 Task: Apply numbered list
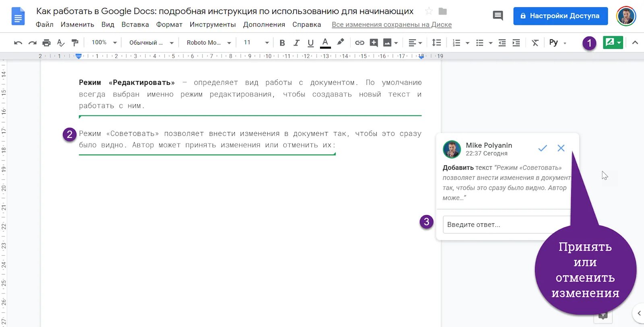pyautogui.click(x=456, y=43)
